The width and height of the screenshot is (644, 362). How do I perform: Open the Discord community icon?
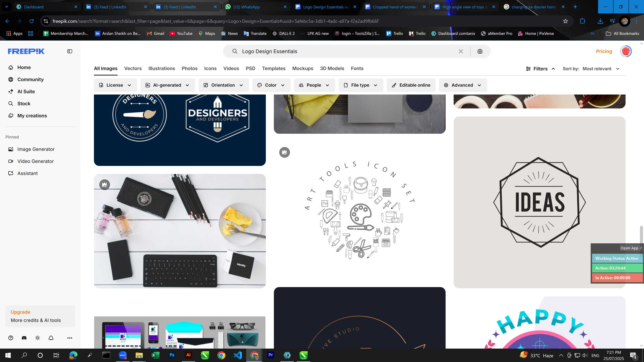click(24, 338)
